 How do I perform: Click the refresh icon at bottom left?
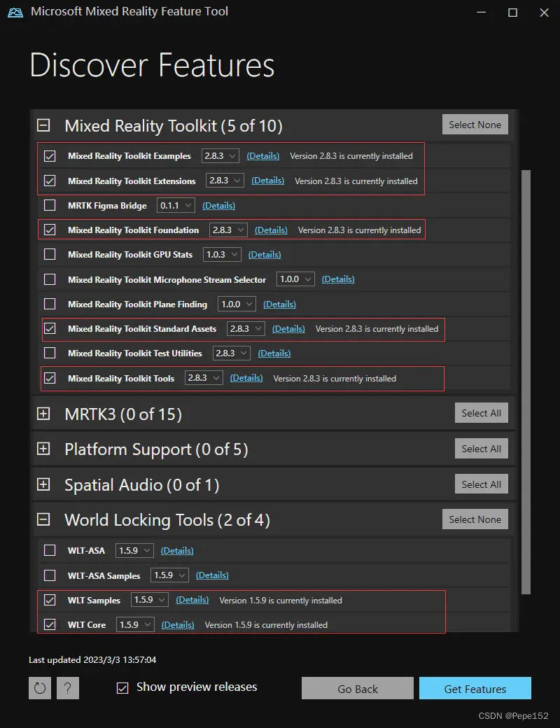(x=40, y=688)
